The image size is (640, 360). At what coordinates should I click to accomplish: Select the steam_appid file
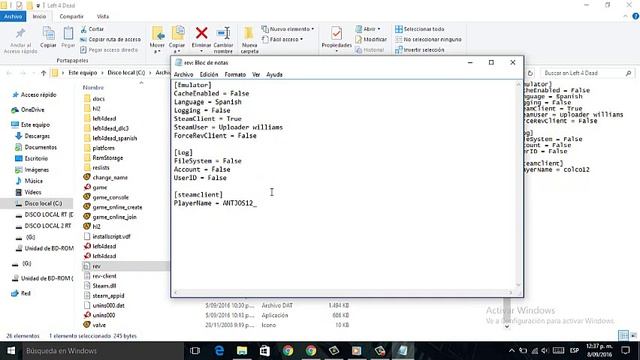tap(104, 296)
